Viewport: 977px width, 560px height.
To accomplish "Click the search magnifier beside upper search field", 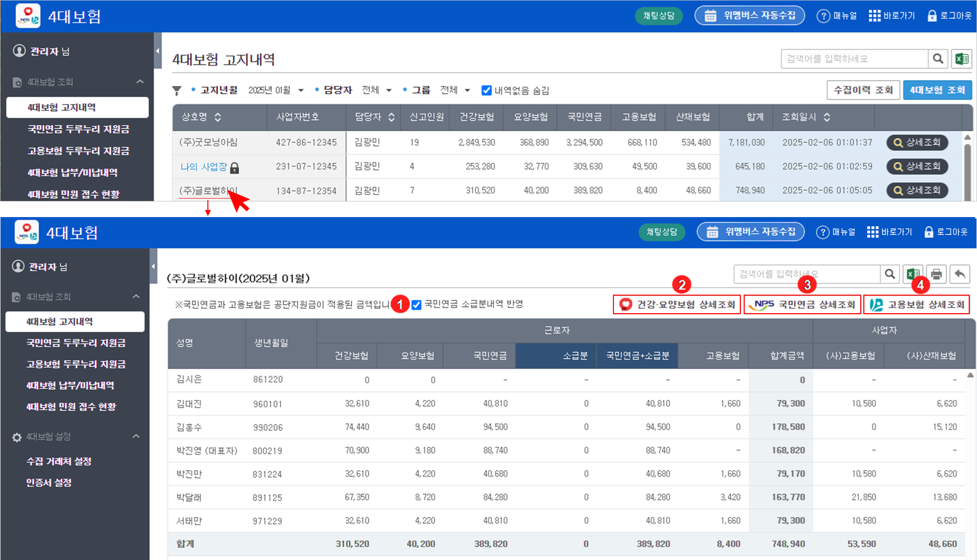I will (938, 59).
